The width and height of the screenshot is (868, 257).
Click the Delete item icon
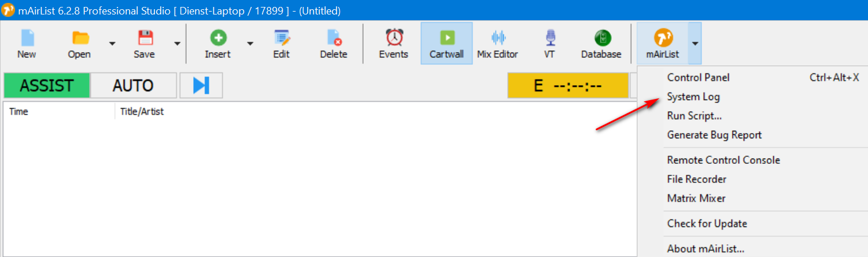point(334,38)
